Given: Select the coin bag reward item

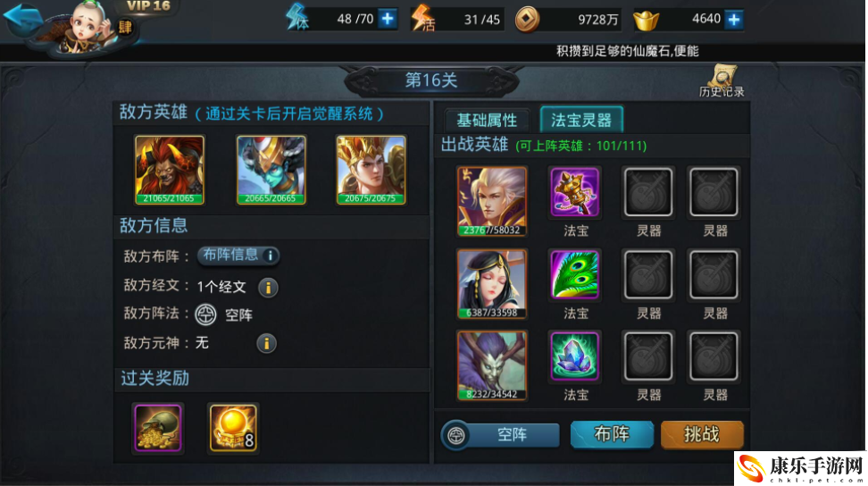Looking at the screenshot, I should pos(158,428).
